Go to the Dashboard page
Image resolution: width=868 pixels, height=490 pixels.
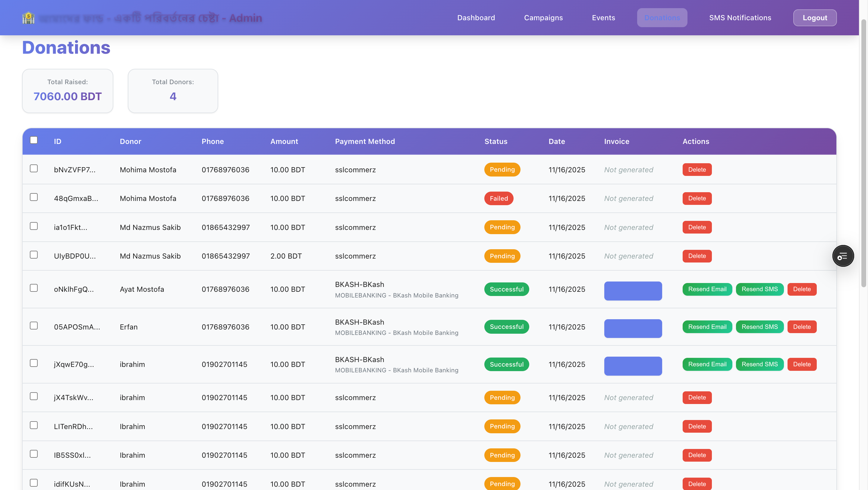(476, 18)
